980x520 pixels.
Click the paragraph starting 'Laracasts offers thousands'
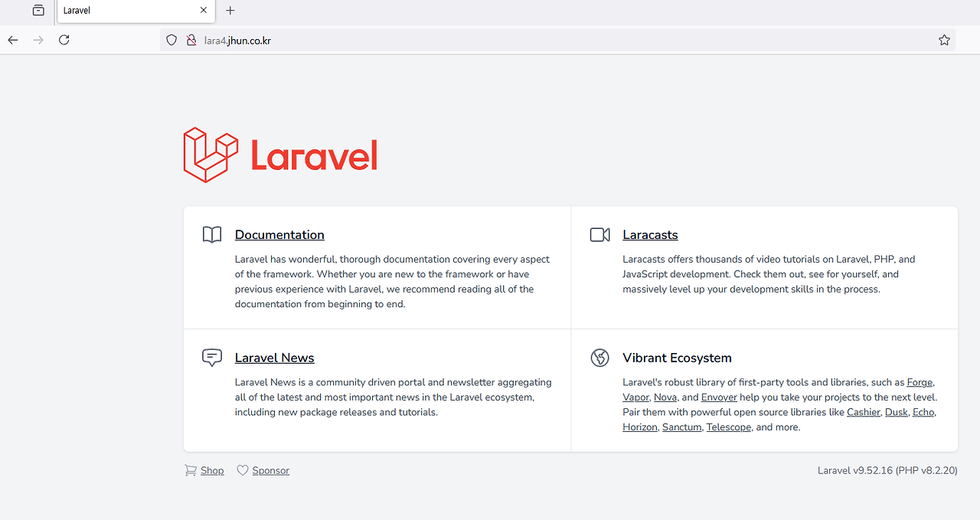(x=769, y=274)
